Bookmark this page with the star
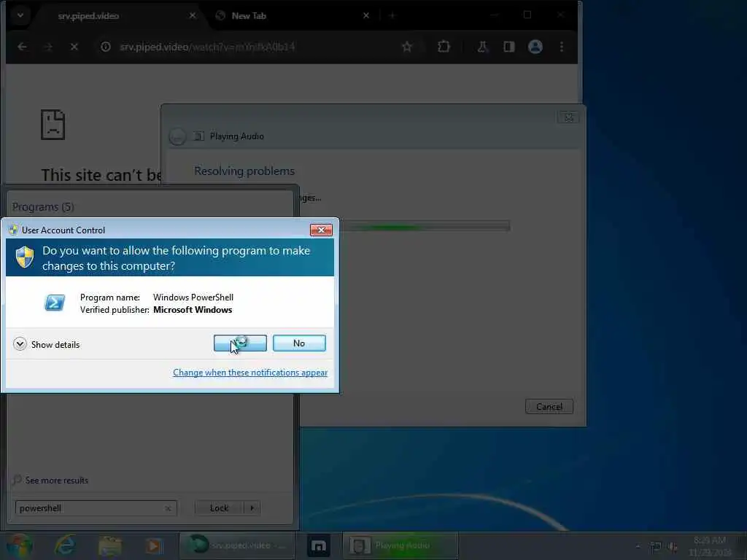This screenshot has width=747, height=560. coord(407,47)
